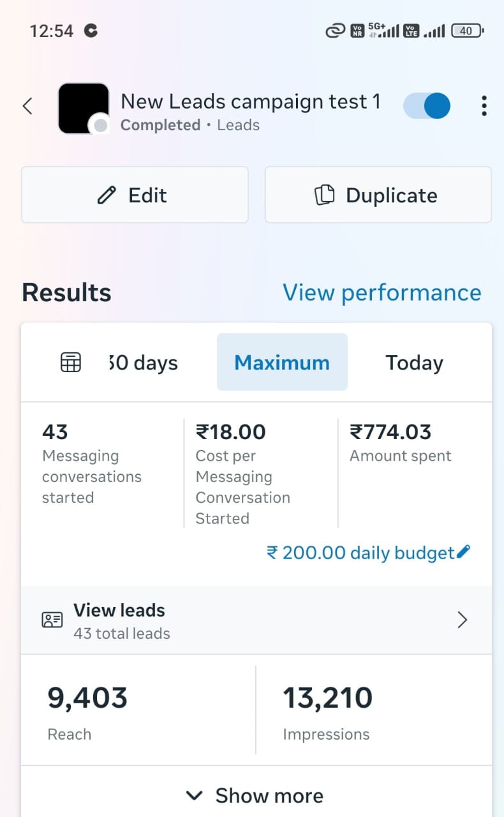Open the three-dot overflow menu
Viewport: 504px width, 817px height.
coord(484,106)
